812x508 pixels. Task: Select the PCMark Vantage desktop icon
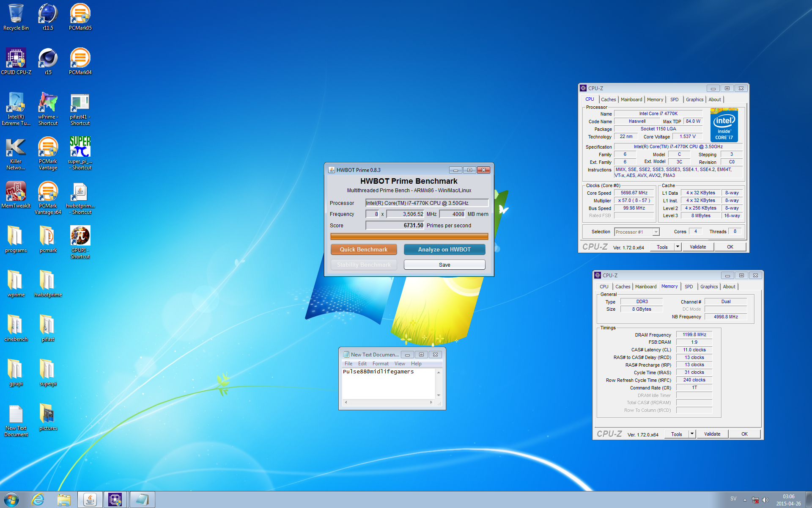(x=48, y=153)
